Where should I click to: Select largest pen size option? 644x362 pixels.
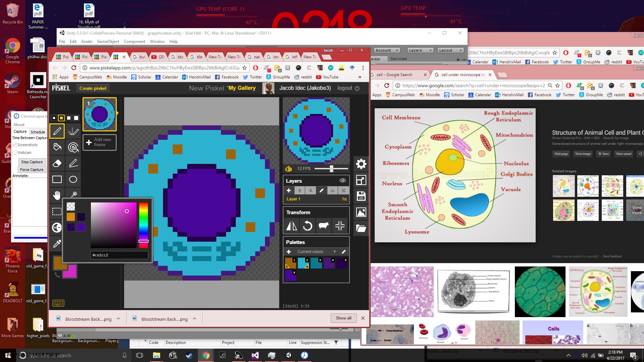coord(76,118)
